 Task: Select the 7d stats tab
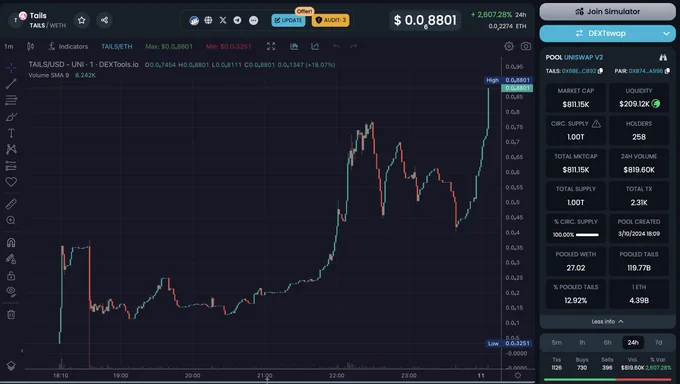tap(658, 342)
